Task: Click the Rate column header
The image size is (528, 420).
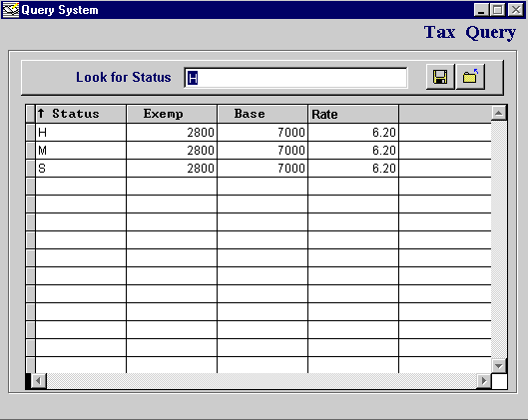Action: click(353, 114)
